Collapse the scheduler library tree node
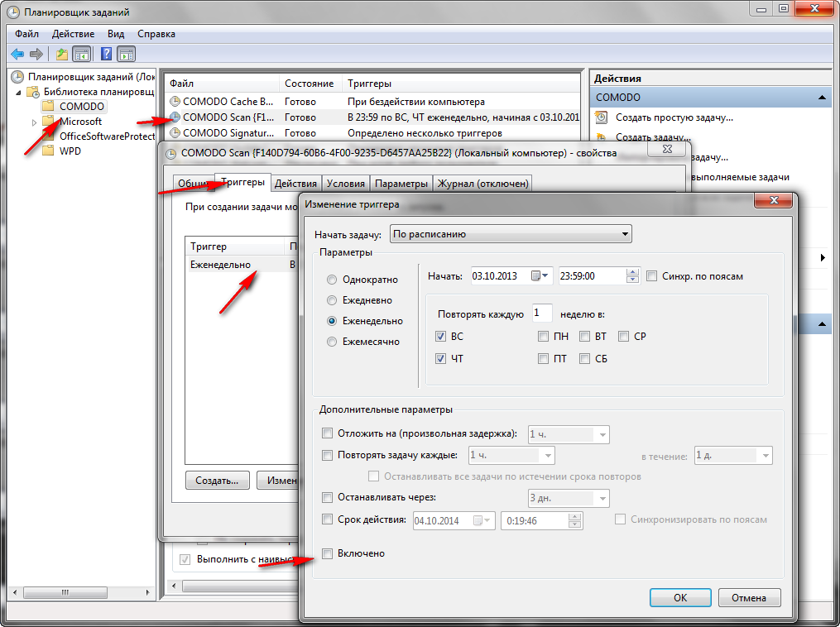840x627 pixels. pyautogui.click(x=18, y=92)
